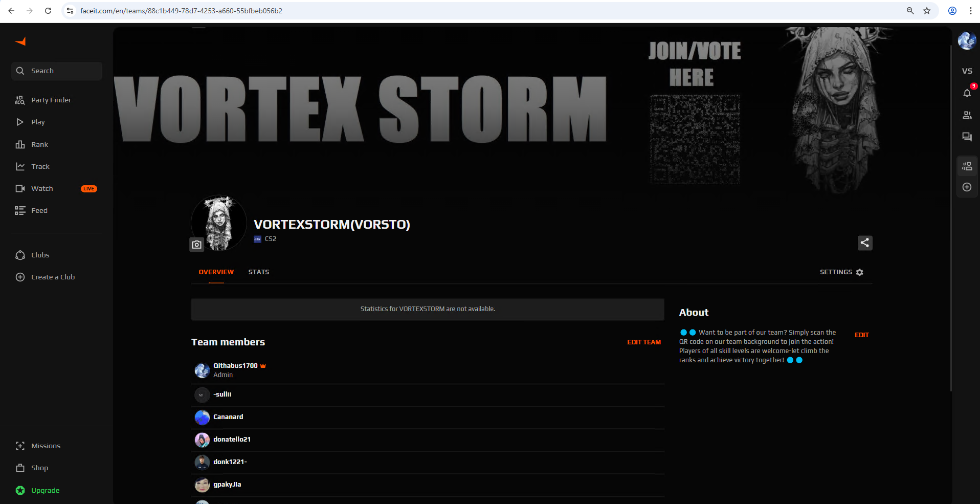Click the Feed list icon
Screen dimensions: 980x504
[20, 211]
